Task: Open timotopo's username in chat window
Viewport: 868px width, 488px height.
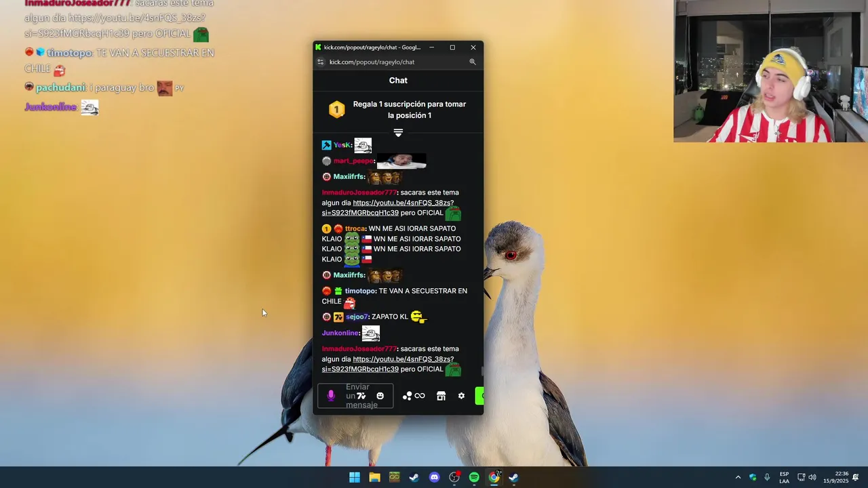Action: tap(360, 291)
